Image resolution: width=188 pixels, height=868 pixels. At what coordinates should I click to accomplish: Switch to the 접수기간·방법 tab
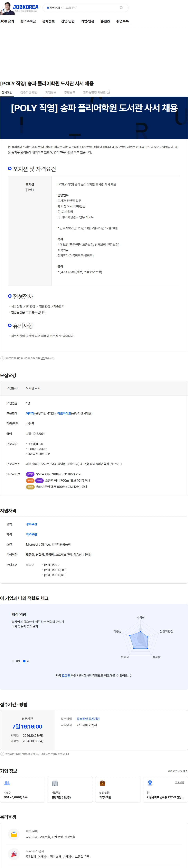[29, 92]
